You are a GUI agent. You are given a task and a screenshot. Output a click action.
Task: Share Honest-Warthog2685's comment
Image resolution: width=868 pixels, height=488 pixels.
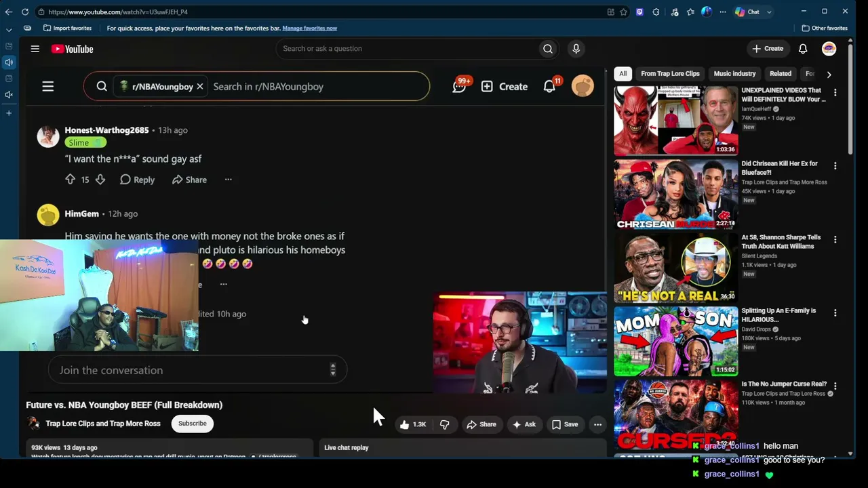tap(189, 180)
